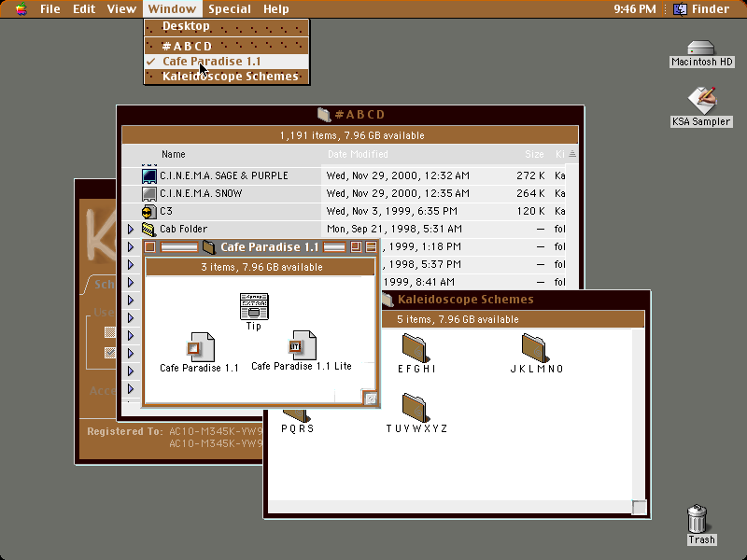Viewport: 747px width, 560px height.
Task: Click the #ABCD title bar folder icon
Action: click(x=324, y=114)
